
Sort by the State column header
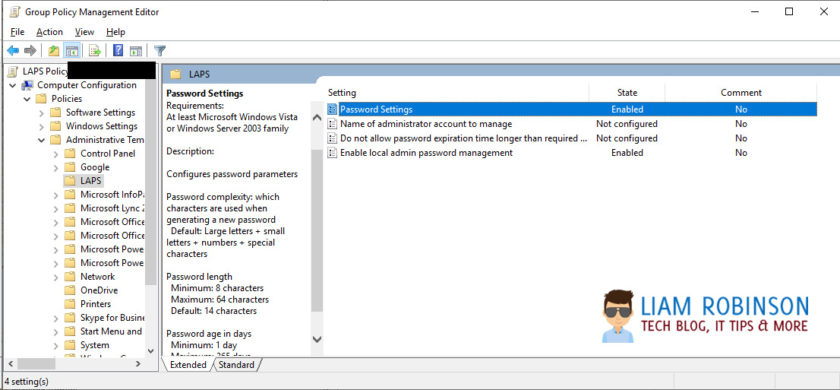tap(627, 93)
